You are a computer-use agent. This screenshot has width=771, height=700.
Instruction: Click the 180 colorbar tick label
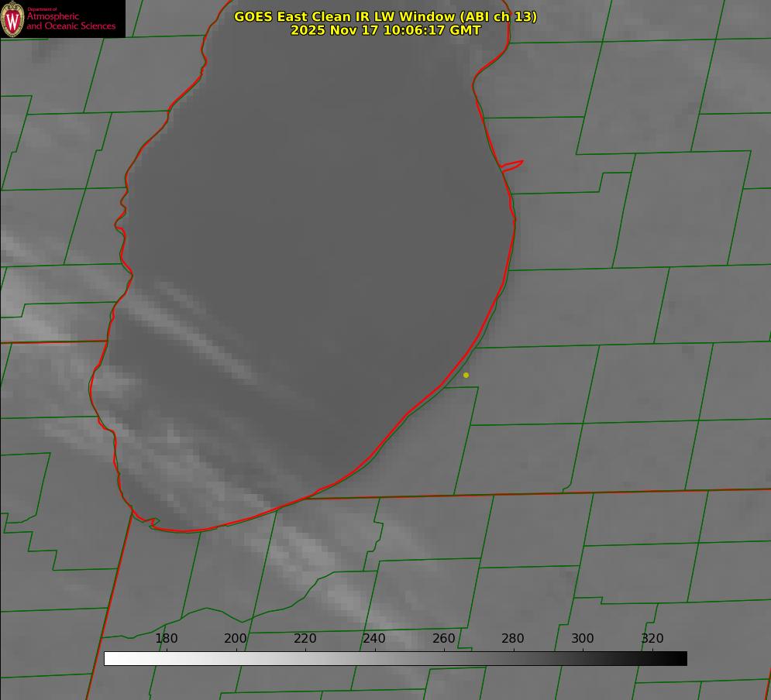[x=167, y=638]
